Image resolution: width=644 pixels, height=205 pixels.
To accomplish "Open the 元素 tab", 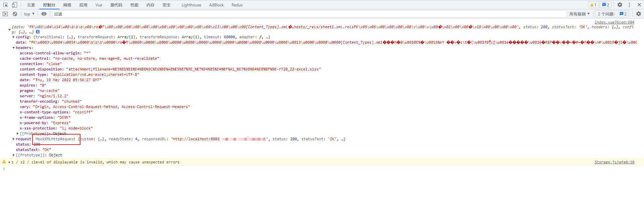I will pos(31,5).
